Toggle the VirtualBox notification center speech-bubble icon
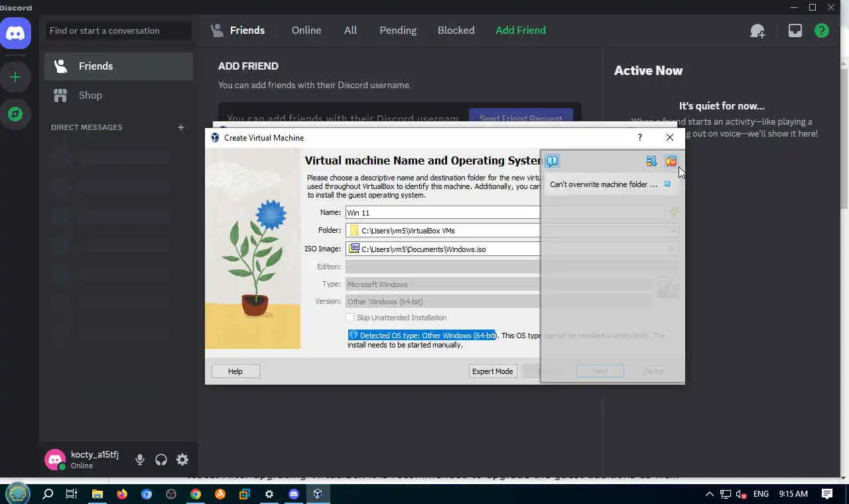Screen dimensions: 849x504 553,161
